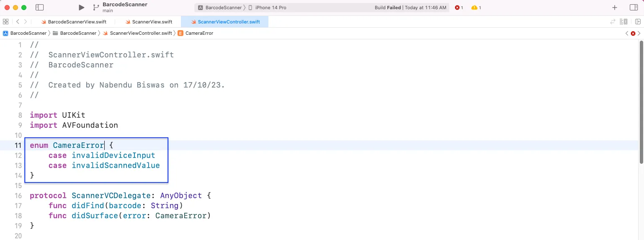Jump to next issue
Image resolution: width=644 pixels, height=240 pixels.
(x=639, y=33)
